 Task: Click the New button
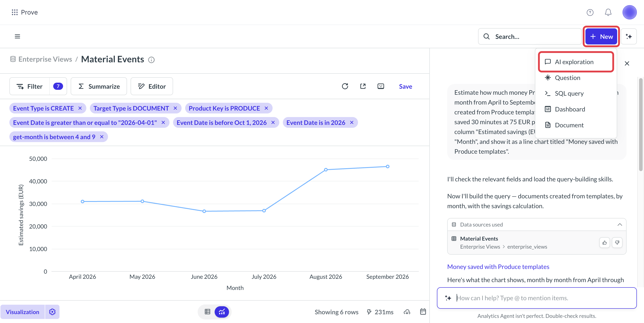601,36
